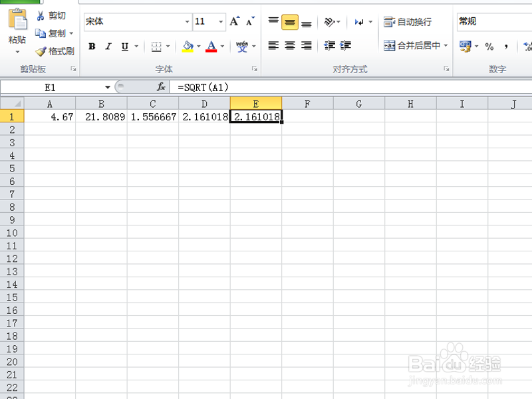532x399 pixels.
Task: Cut the selection with the scissors icon
Action: click(41, 15)
